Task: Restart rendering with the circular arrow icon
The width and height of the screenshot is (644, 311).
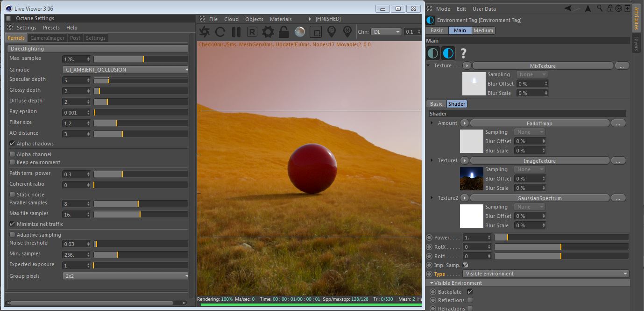Action: click(x=220, y=32)
